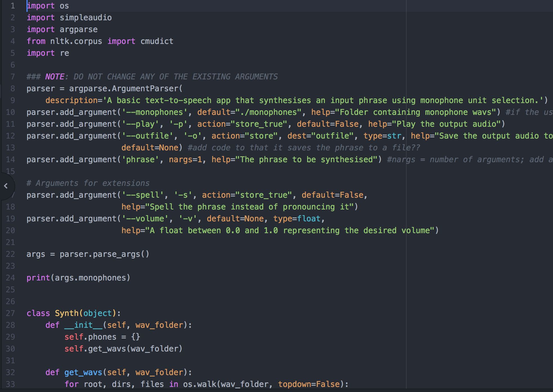This screenshot has width=553, height=392.
Task: Click the '#add code' comment on line 13
Action: 304,148
